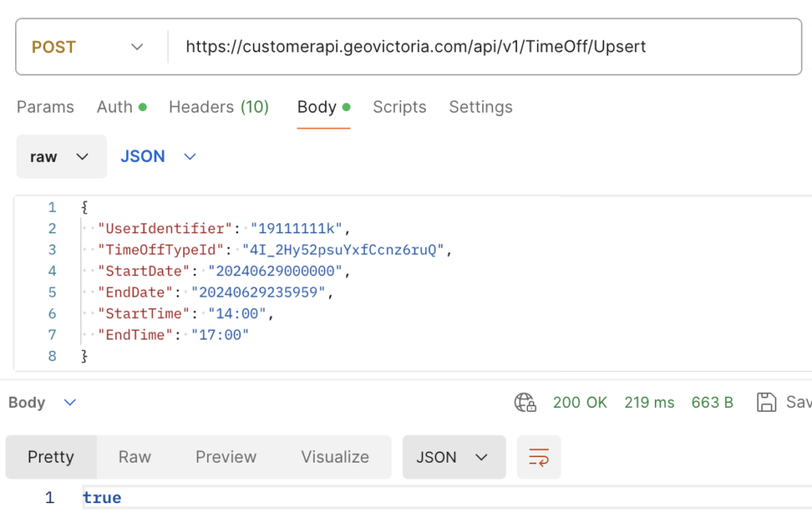Expand the response Body section dropdown
Viewport: 812px width, 523px height.
point(42,402)
